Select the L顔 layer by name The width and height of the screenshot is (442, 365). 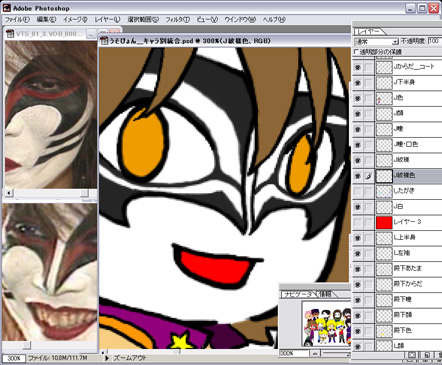click(398, 346)
